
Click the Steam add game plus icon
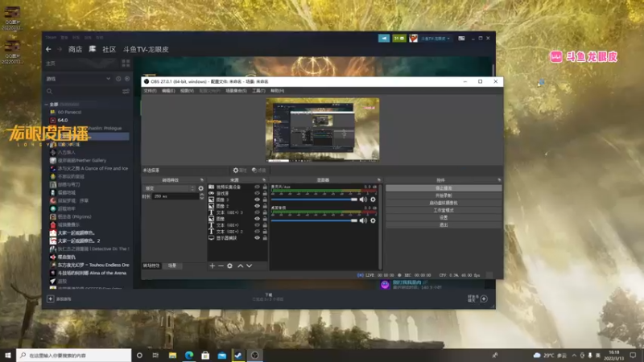pyautogui.click(x=50, y=298)
